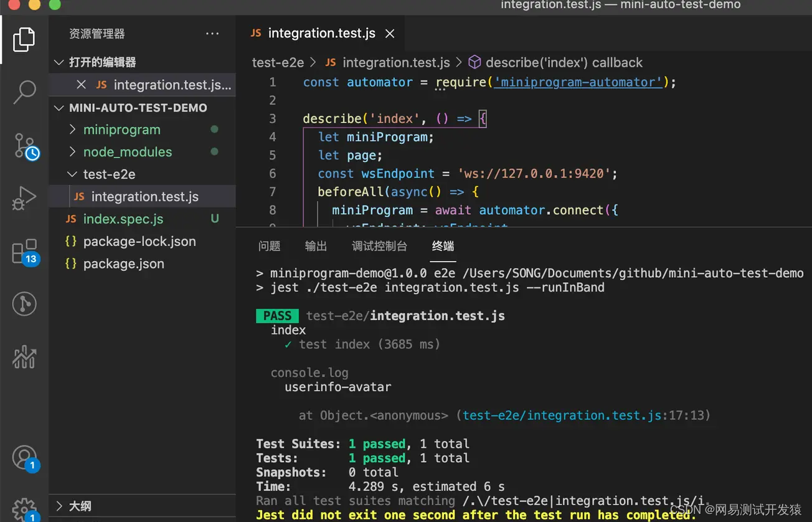Expand the node_modules folder

[73, 152]
